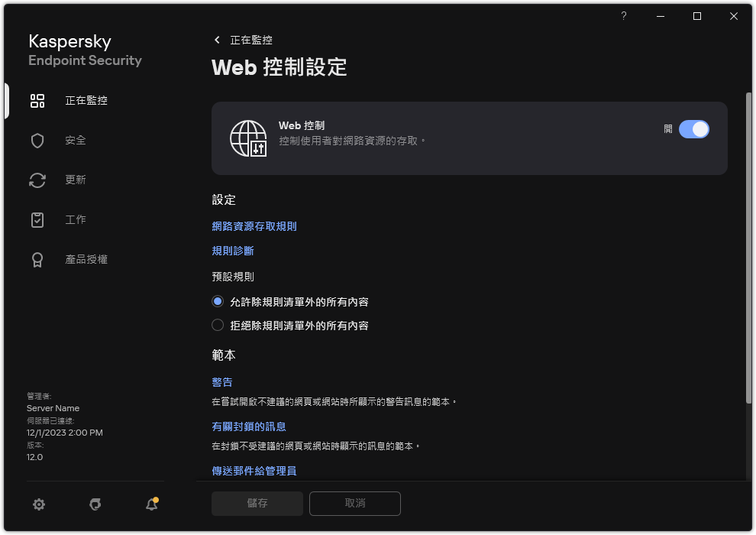Click the 更新 refresh arrows icon
Screen dimensions: 756x535
tap(37, 180)
